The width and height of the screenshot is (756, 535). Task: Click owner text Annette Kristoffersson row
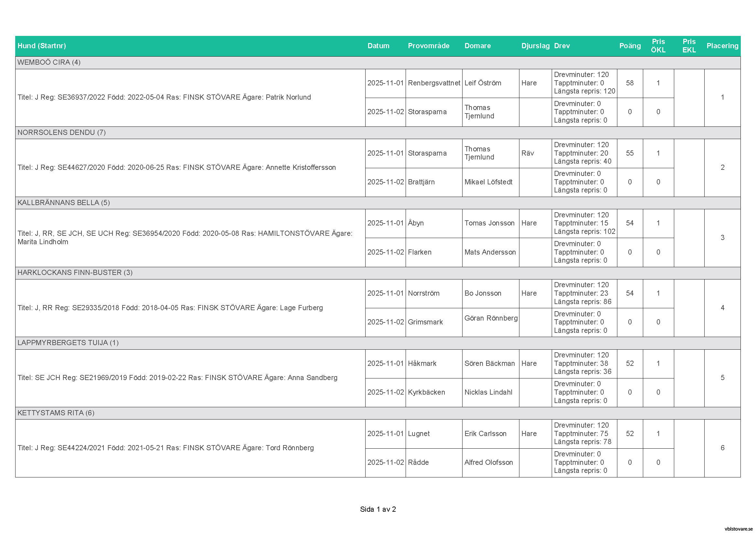(176, 167)
